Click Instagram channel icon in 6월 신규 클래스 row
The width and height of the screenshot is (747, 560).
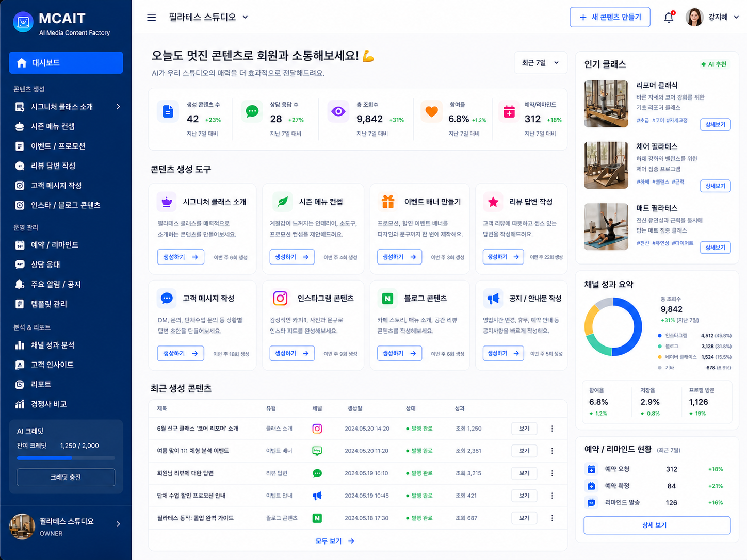click(x=317, y=429)
